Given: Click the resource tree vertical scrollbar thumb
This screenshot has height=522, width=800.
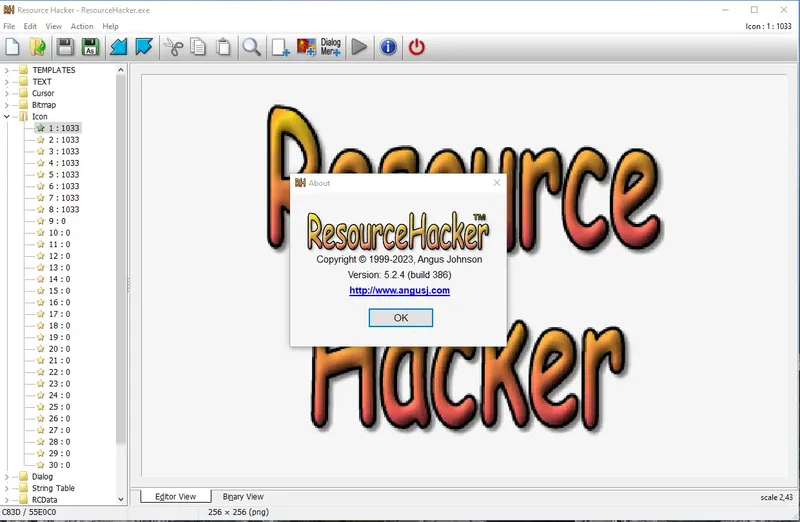Looking at the screenshot, I should 121,259.
